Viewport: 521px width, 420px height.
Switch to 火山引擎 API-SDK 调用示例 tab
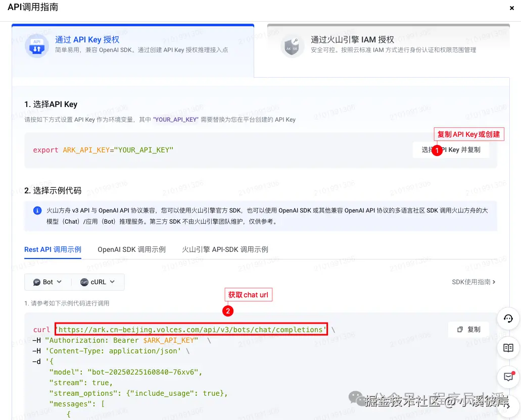click(225, 249)
